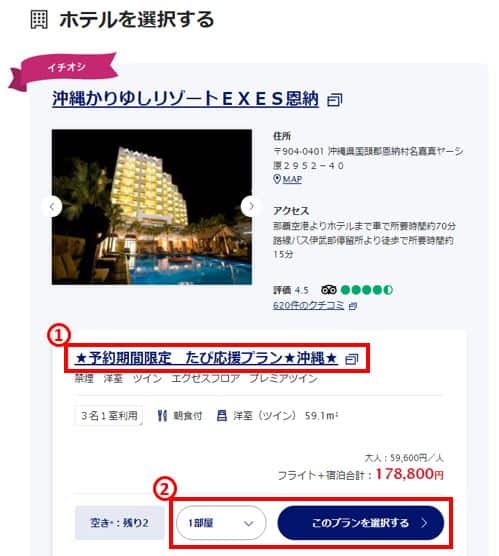Click the new-window icon beside the hotel name

pos(334,100)
